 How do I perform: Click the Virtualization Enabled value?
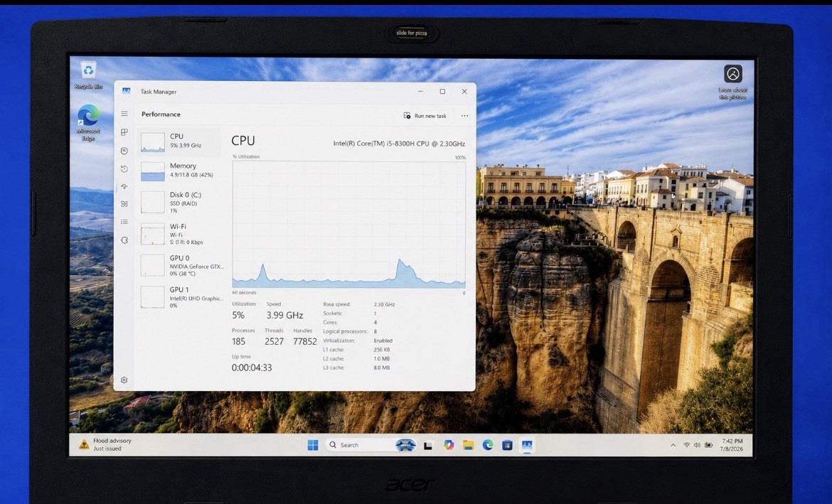[x=383, y=341]
